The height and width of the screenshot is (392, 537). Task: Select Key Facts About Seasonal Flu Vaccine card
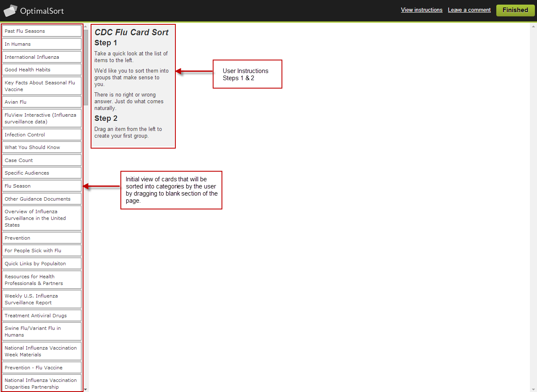coord(42,86)
